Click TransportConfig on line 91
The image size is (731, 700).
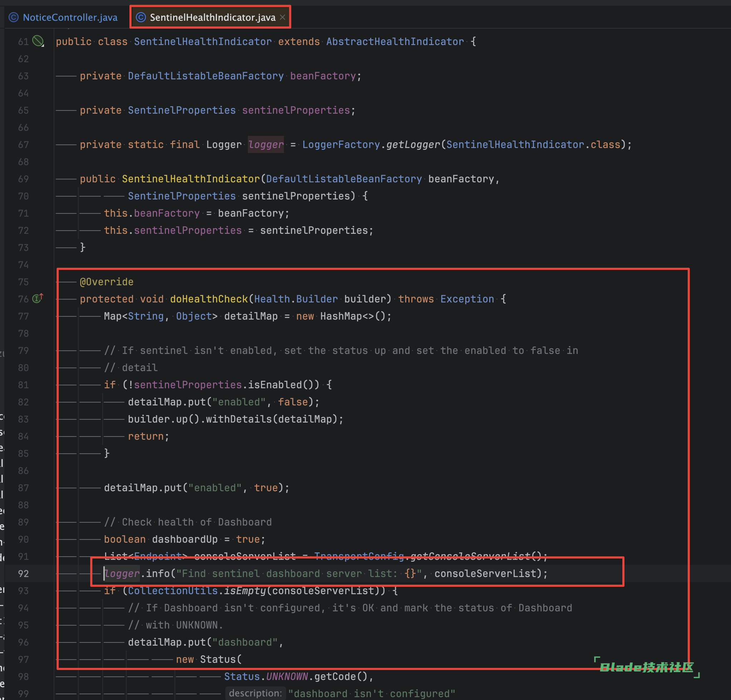pos(359,556)
